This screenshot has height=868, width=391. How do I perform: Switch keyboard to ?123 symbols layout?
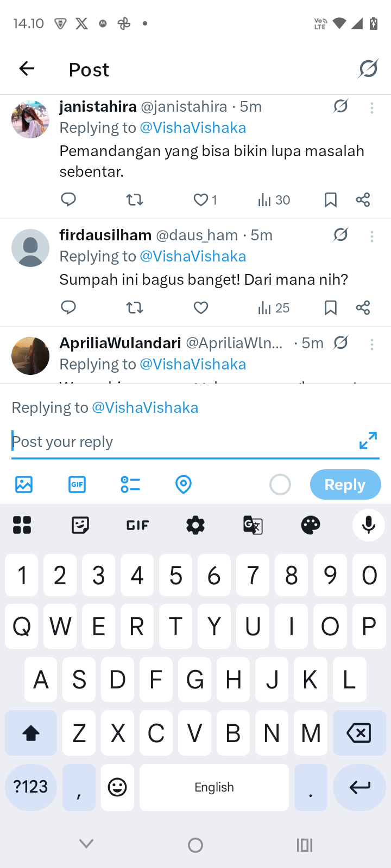pyautogui.click(x=31, y=787)
